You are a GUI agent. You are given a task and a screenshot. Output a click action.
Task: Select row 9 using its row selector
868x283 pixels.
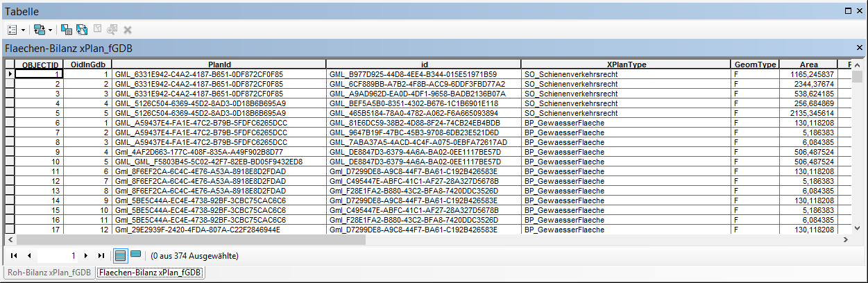10,151
